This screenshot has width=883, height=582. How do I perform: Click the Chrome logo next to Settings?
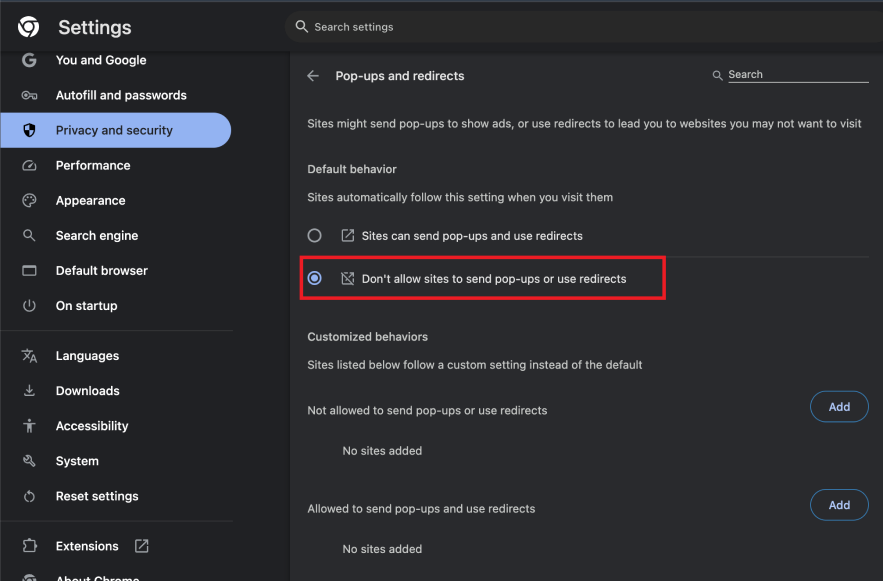29,26
